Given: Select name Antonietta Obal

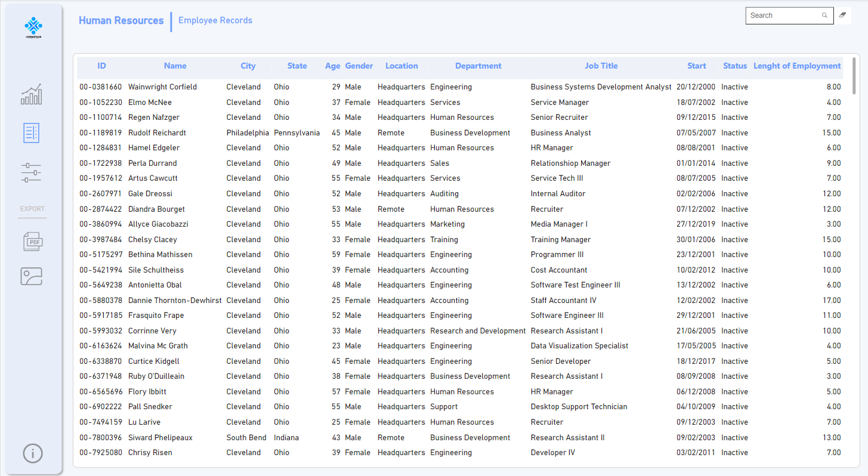Looking at the screenshot, I should click(155, 285).
